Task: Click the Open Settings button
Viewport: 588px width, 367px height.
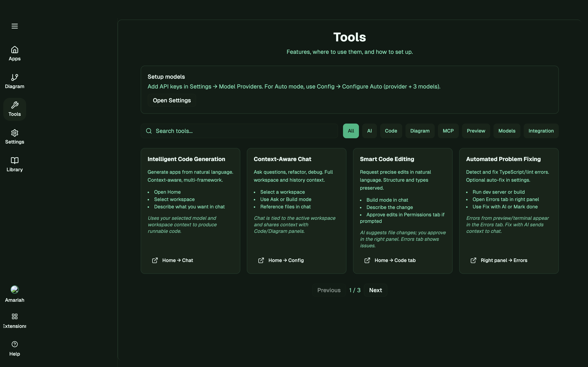Action: pos(171,100)
